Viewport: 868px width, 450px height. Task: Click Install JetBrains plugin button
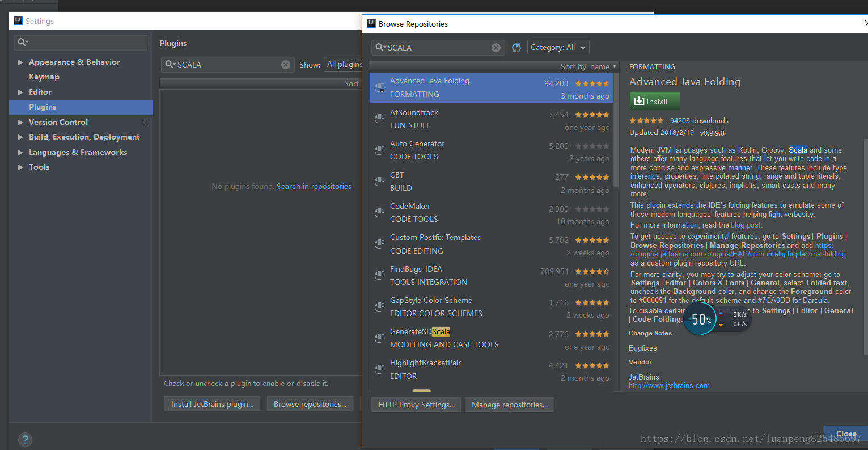pos(212,404)
